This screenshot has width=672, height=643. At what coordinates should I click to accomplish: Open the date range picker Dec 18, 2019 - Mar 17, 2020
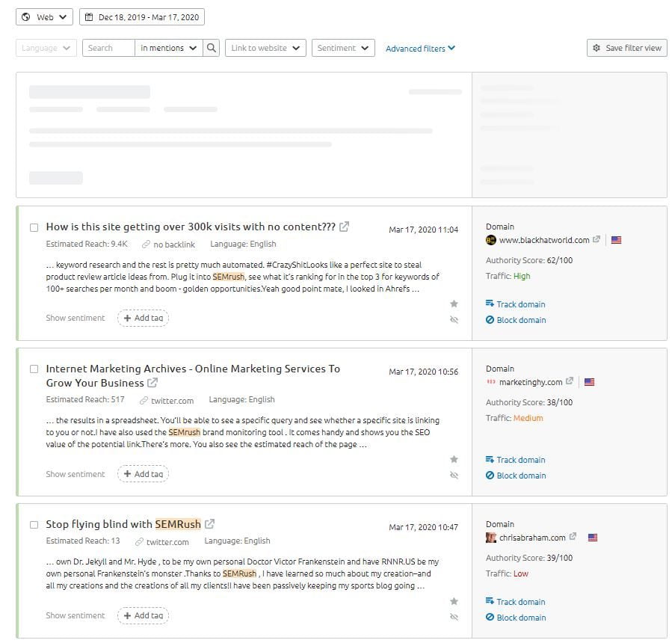pyautogui.click(x=142, y=17)
